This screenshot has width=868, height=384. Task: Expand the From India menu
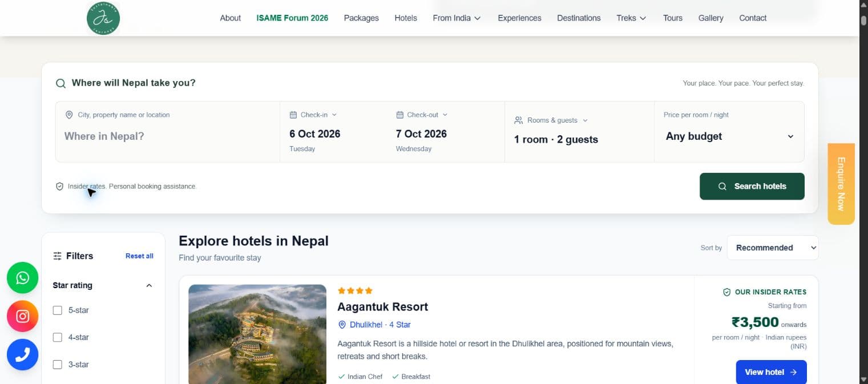(x=457, y=18)
